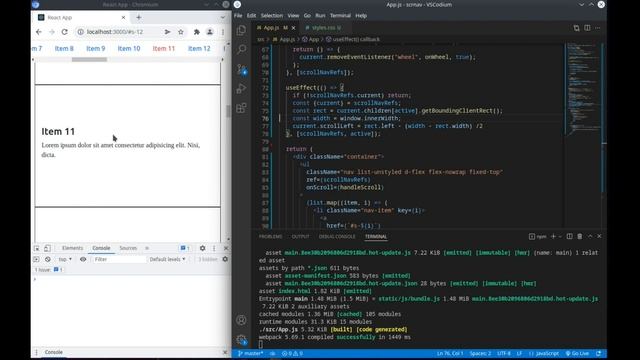Open Search view in activity bar

coord(241,49)
